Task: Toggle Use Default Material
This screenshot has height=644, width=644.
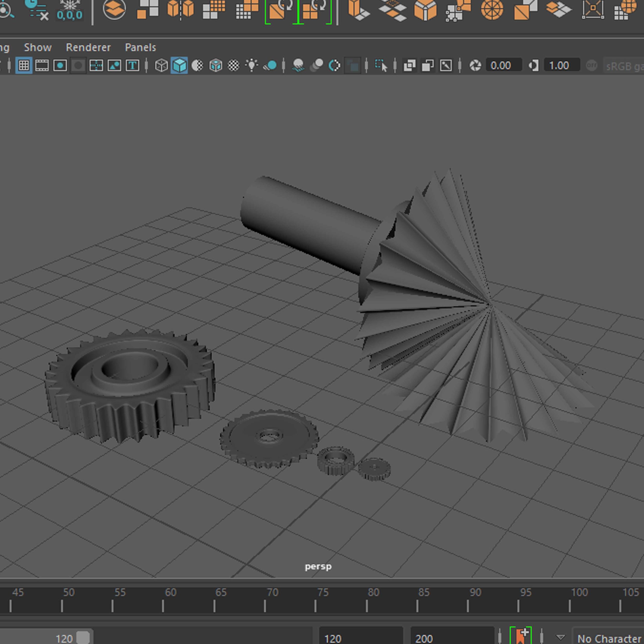Action: 197,65
